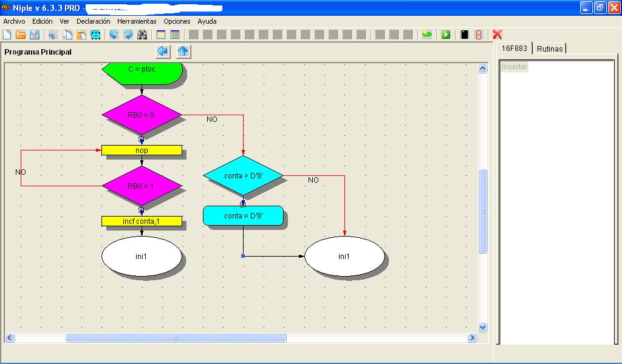Click the window layout icon with the horizontal bar
The image size is (622, 364).
tap(160, 35)
